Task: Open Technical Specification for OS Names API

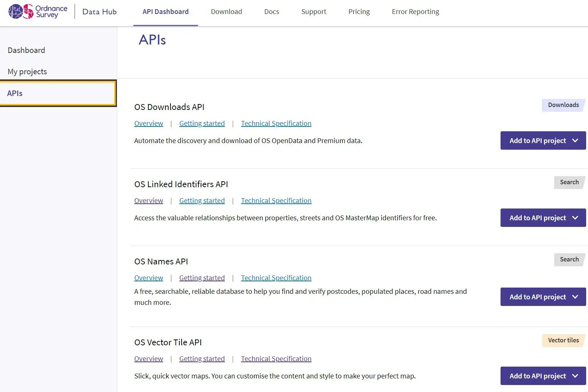Action: coord(276,278)
